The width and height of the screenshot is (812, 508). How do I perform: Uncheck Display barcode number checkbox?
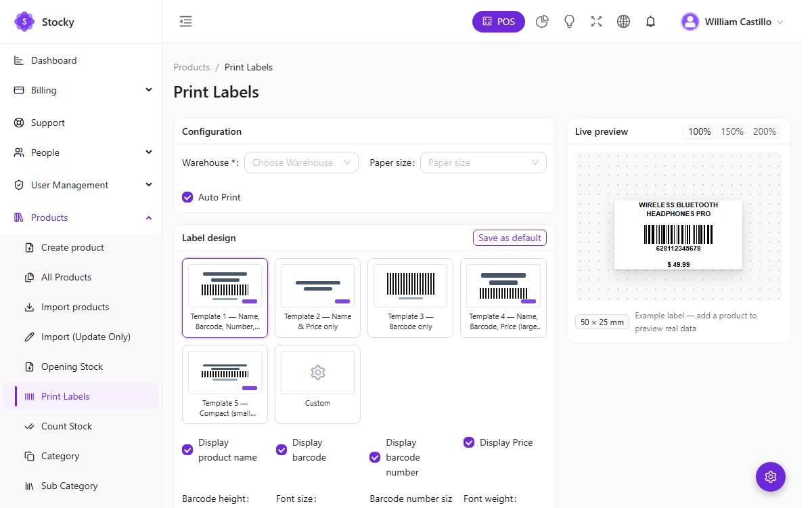tap(375, 457)
